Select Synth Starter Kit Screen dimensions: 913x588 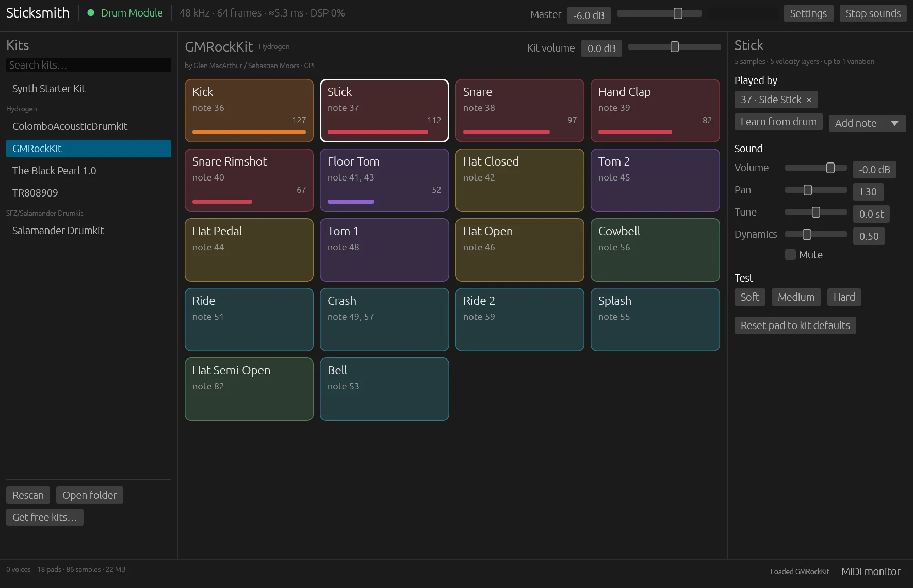[89, 89]
